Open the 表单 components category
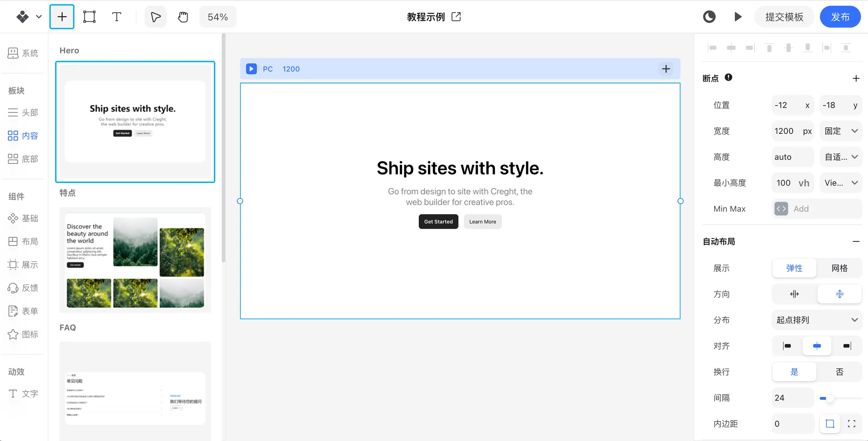Viewport: 868px width, 441px height. coord(23,311)
